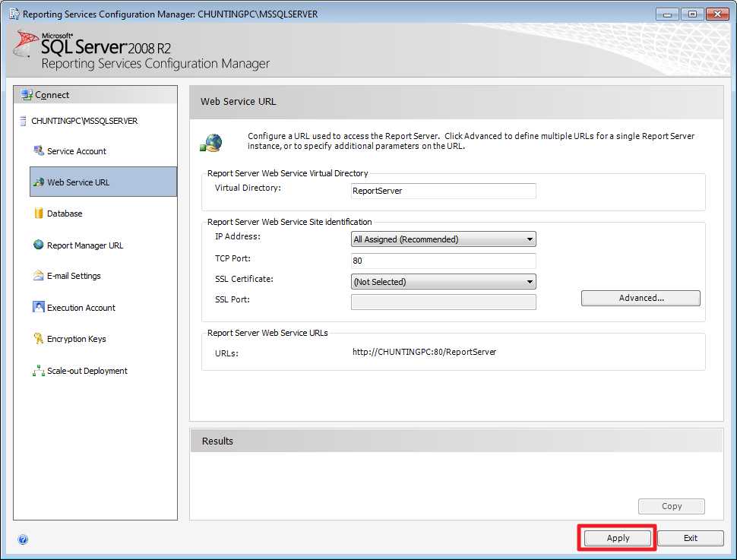Click the Report Server Web Service Virtual Directory title
Image resolution: width=737 pixels, height=560 pixels.
288,173
